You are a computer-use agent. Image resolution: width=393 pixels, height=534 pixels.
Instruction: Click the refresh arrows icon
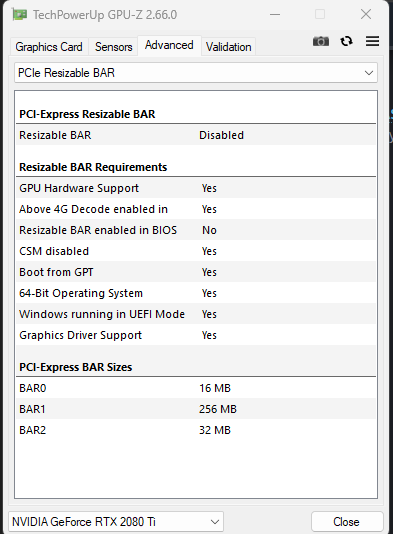(x=346, y=41)
